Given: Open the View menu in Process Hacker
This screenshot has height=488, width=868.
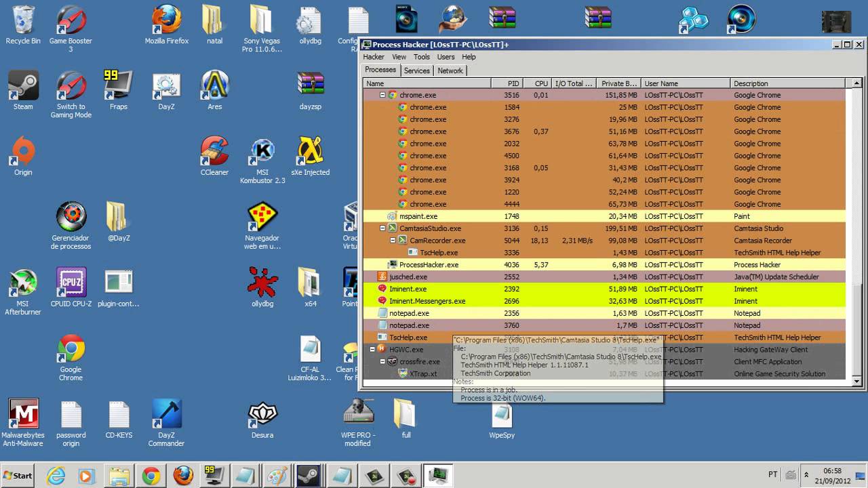Looking at the screenshot, I should coord(399,57).
